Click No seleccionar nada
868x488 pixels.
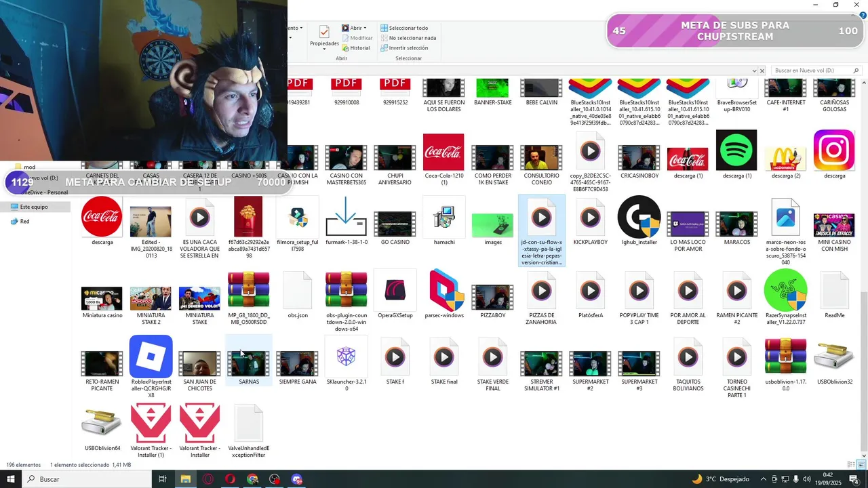point(408,38)
